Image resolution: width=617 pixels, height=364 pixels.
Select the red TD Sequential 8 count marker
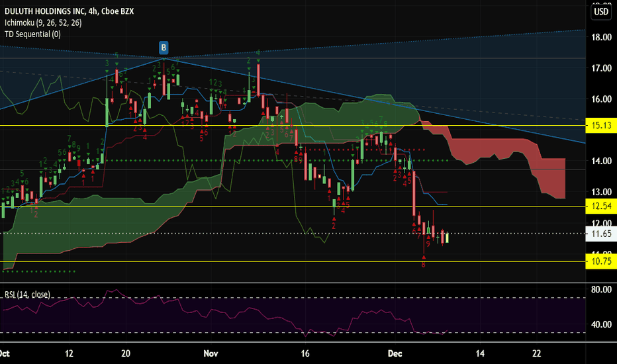point(423,265)
